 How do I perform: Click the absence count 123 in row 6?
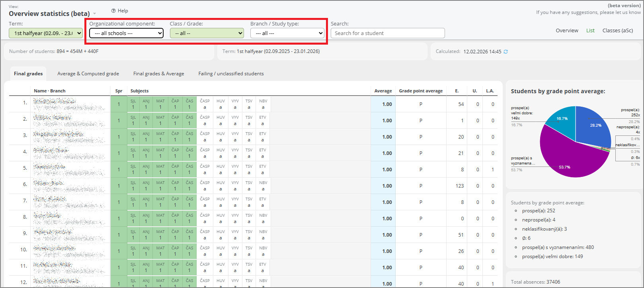coord(460,186)
